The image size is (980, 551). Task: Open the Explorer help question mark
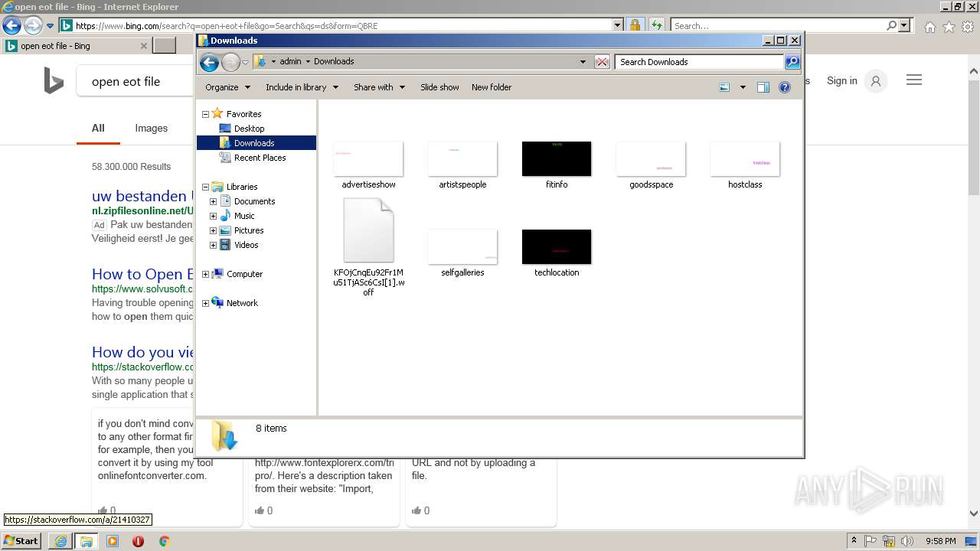784,87
